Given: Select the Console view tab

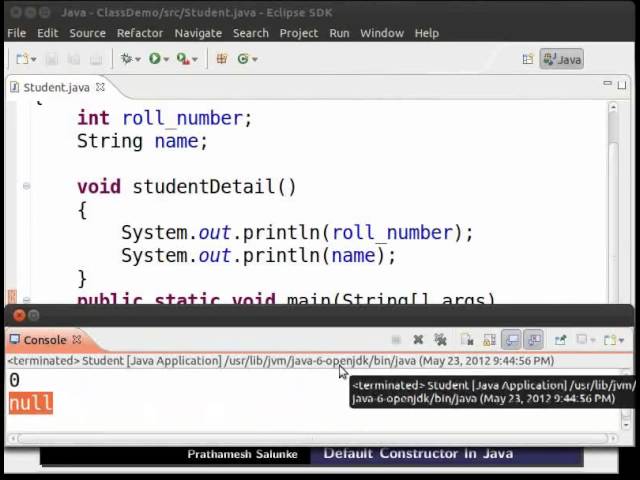Looking at the screenshot, I should [x=44, y=340].
